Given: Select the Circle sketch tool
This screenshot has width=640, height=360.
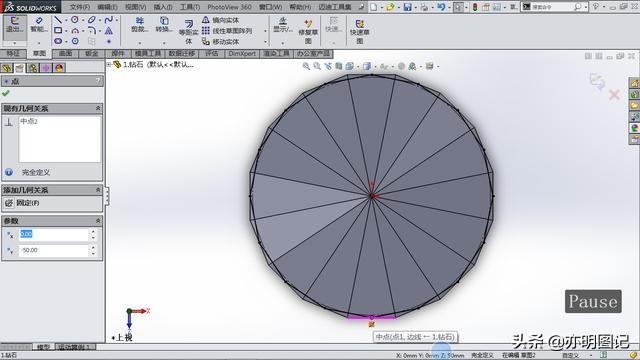Looking at the screenshot, I should click(x=75, y=20).
